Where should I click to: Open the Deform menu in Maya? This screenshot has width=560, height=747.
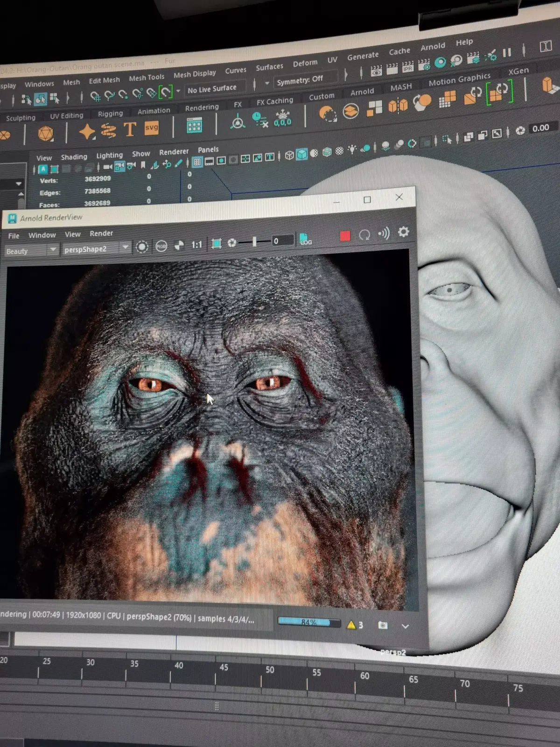pyautogui.click(x=305, y=63)
